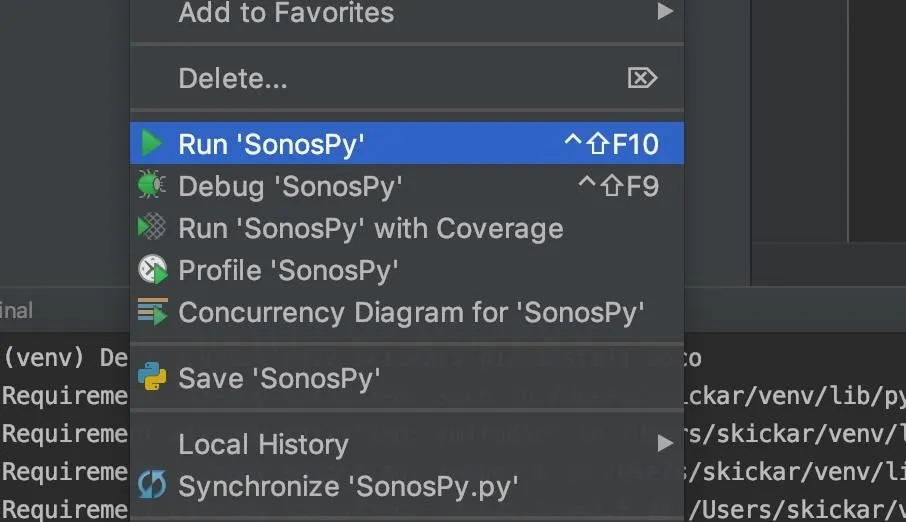Image resolution: width=906 pixels, height=522 pixels.
Task: Click the blue Synchronize arrows icon
Action: coord(152,485)
